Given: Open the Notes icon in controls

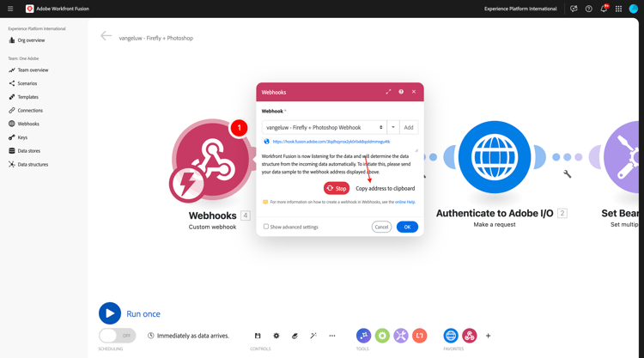Looking at the screenshot, I should pyautogui.click(x=295, y=336).
